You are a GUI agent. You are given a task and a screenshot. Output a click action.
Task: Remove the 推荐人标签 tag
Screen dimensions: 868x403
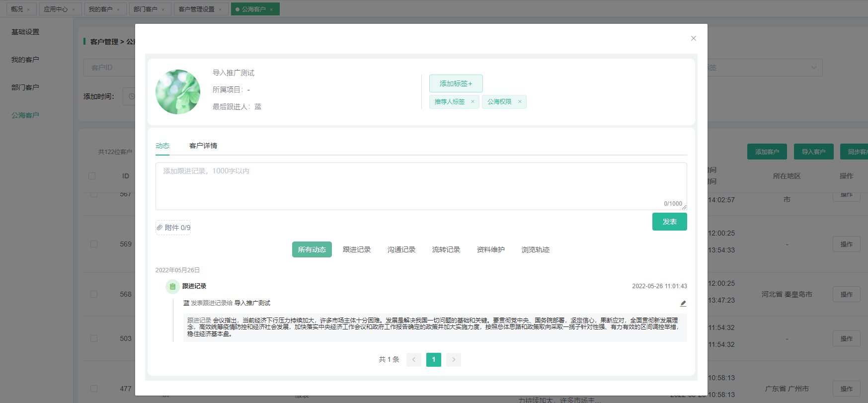[473, 102]
